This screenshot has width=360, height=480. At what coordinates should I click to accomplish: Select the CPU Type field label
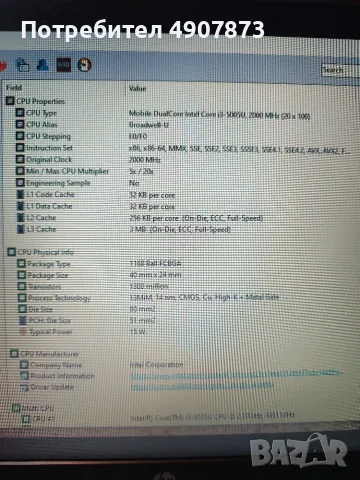[x=41, y=113]
